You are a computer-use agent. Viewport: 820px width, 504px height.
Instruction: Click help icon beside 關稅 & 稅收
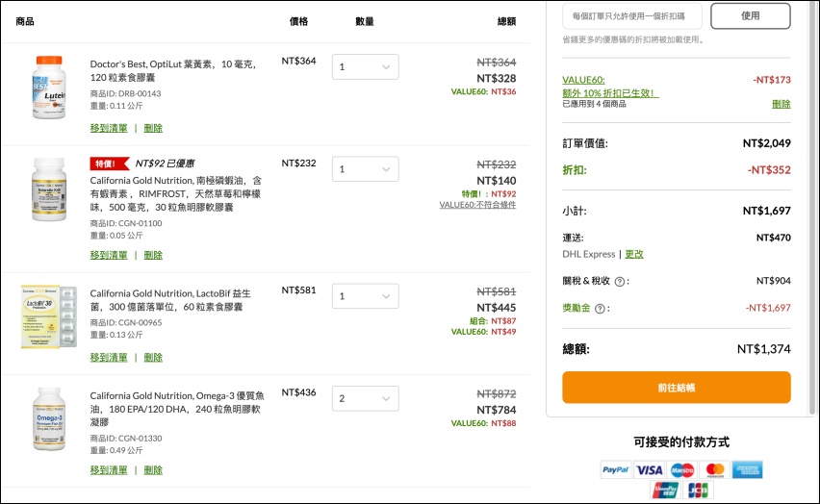pos(620,282)
